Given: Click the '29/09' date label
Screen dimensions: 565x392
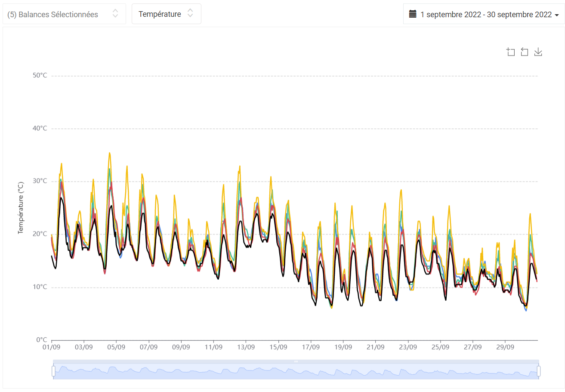Looking at the screenshot, I should pos(505,347).
